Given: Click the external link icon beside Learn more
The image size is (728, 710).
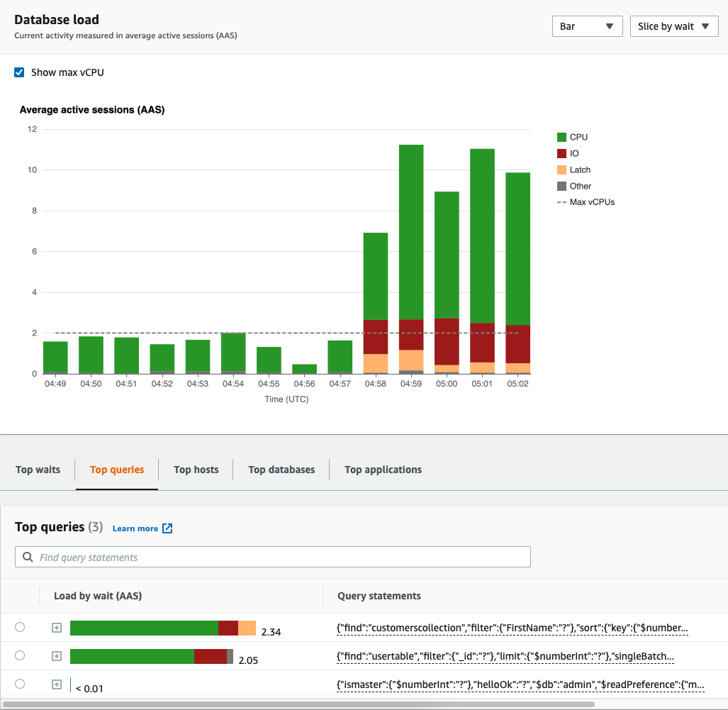Looking at the screenshot, I should tap(167, 528).
